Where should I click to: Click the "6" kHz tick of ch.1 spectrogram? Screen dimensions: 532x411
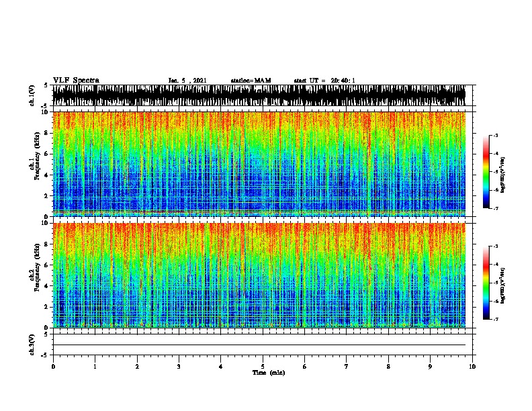coord(46,154)
